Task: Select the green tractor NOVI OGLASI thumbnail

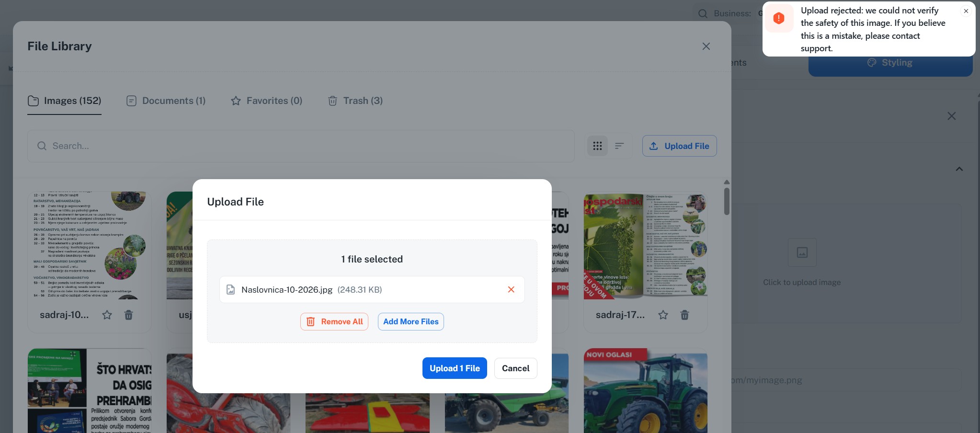Action: click(x=645, y=391)
